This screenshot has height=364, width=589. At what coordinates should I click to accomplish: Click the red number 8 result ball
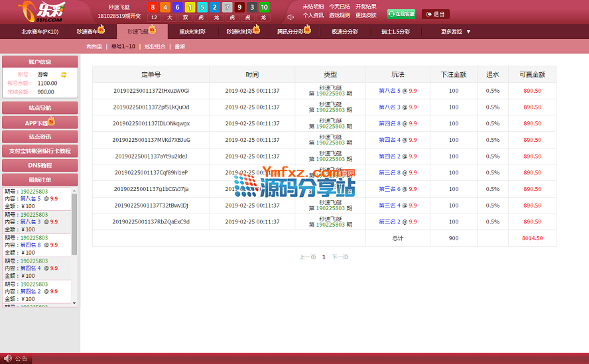tap(153, 7)
